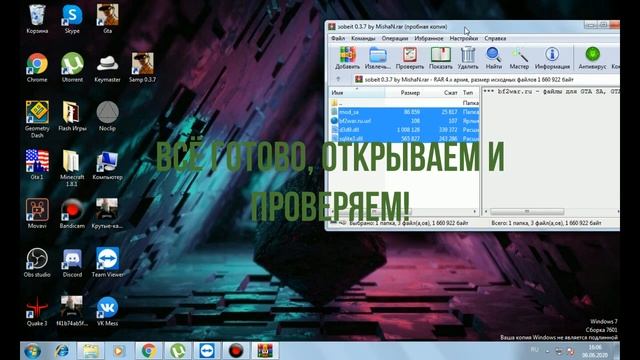Open Internet Explorer from the taskbar
Viewport: 640px width, 360px height.
tap(62, 351)
